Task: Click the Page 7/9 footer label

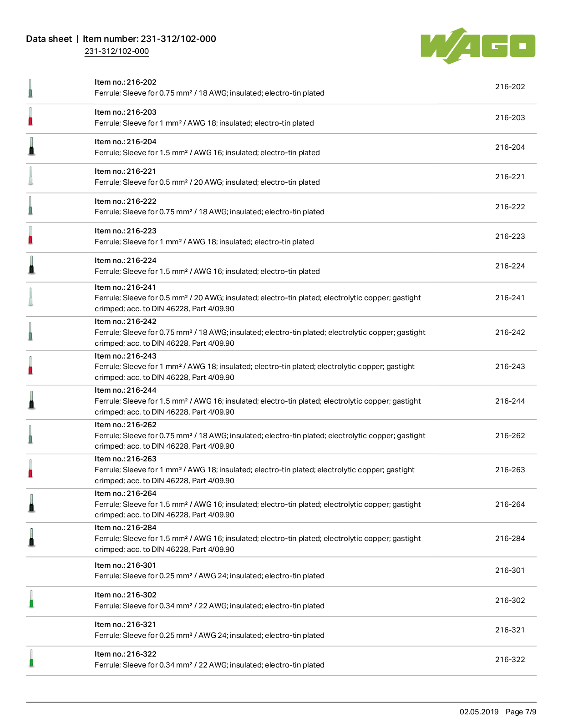Action: [x=521, y=712]
